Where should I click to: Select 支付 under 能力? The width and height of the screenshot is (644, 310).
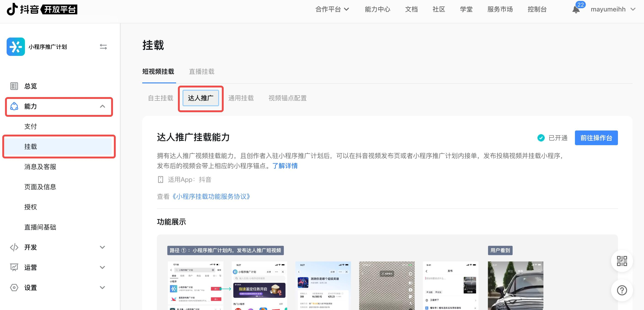point(30,126)
